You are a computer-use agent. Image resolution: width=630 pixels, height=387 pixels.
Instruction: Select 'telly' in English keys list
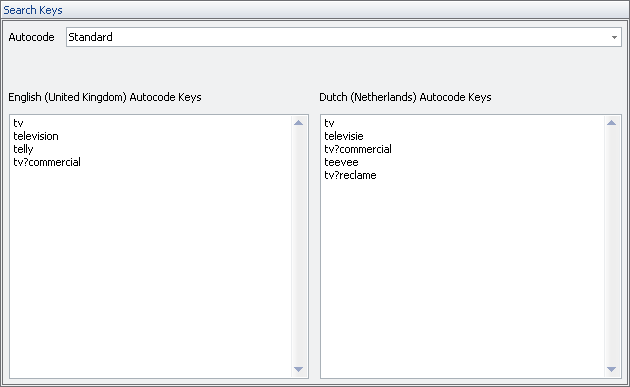(x=23, y=149)
